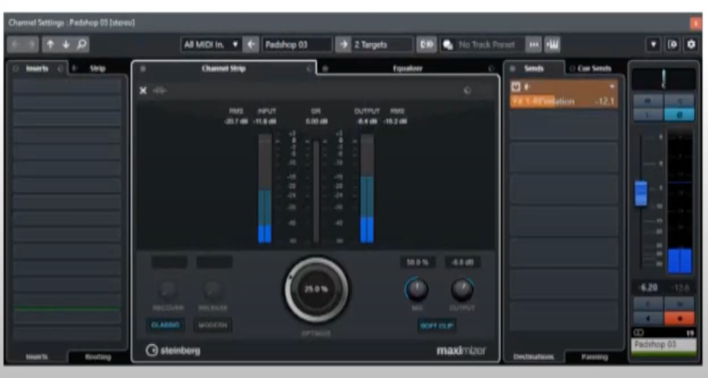This screenshot has width=708, height=378.
Task: Open the toolbar down-arrow functions menu
Action: click(x=653, y=44)
